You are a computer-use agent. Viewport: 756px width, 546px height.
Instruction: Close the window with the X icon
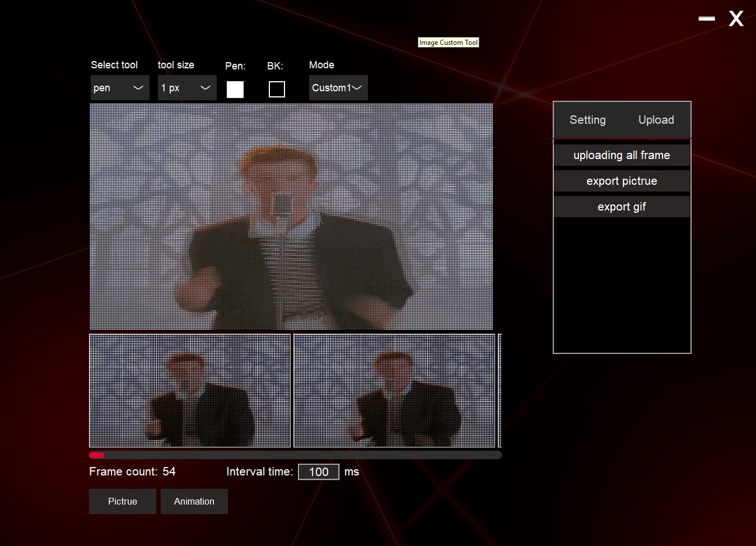point(736,18)
